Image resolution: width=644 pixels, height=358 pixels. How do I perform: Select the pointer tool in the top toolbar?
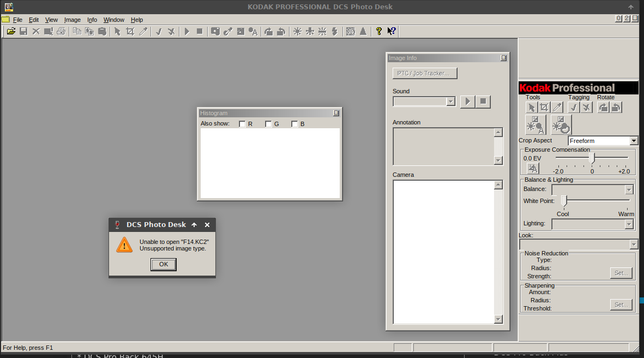(117, 31)
